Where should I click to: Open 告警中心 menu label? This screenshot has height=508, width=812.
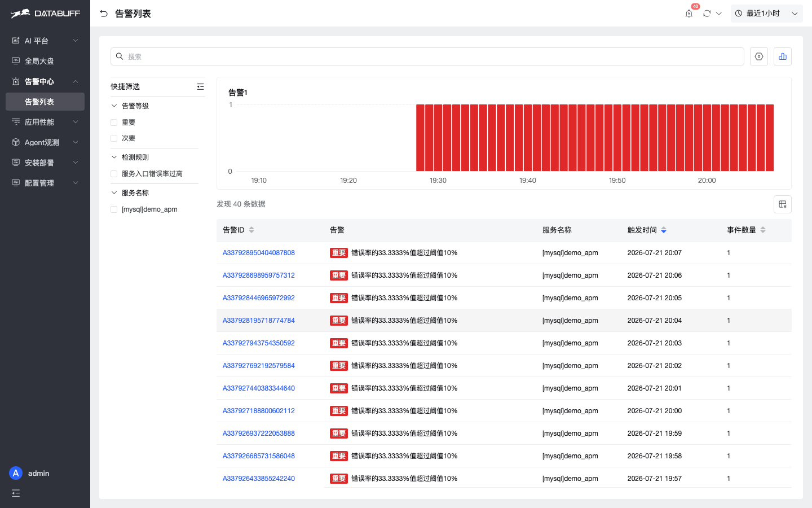(39, 81)
